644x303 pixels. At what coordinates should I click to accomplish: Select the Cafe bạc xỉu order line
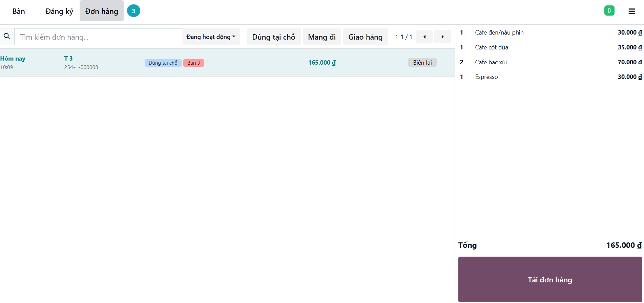point(549,62)
